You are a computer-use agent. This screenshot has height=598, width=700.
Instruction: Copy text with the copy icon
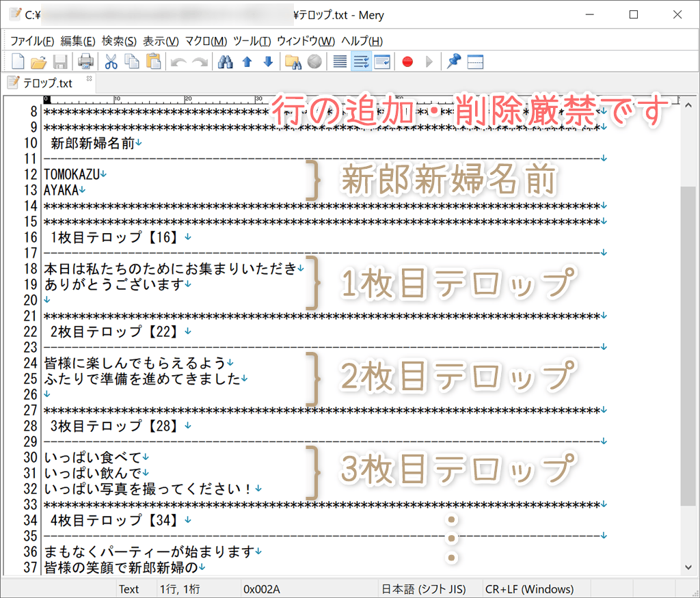pyautogui.click(x=131, y=61)
